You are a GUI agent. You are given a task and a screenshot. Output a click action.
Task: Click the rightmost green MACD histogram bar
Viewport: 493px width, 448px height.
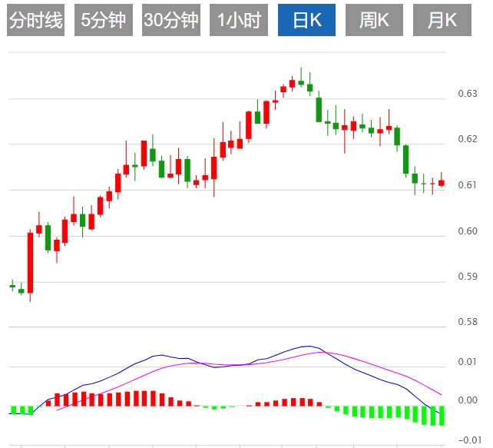[442, 416]
